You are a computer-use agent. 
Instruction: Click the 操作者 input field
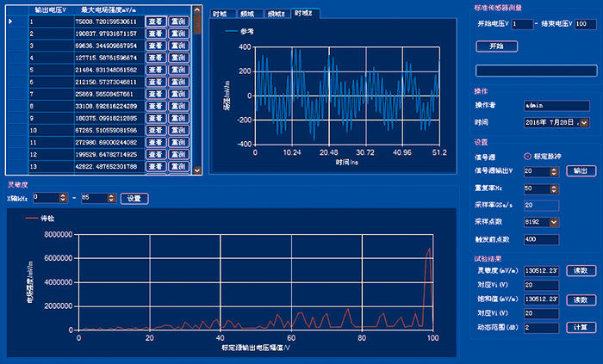pyautogui.click(x=556, y=105)
